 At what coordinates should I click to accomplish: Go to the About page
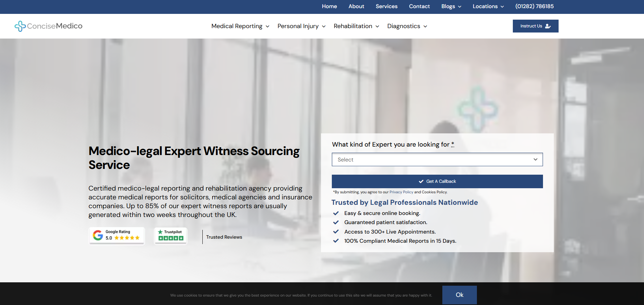coord(356,6)
